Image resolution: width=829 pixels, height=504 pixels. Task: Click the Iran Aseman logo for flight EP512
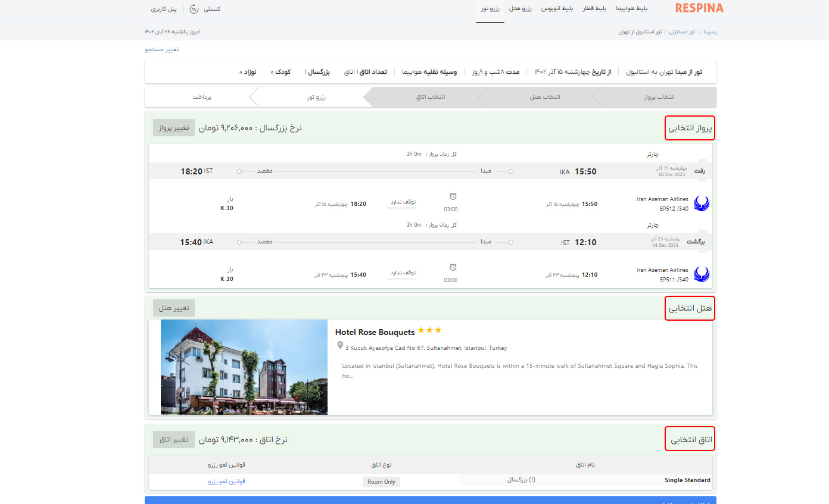coord(702,204)
